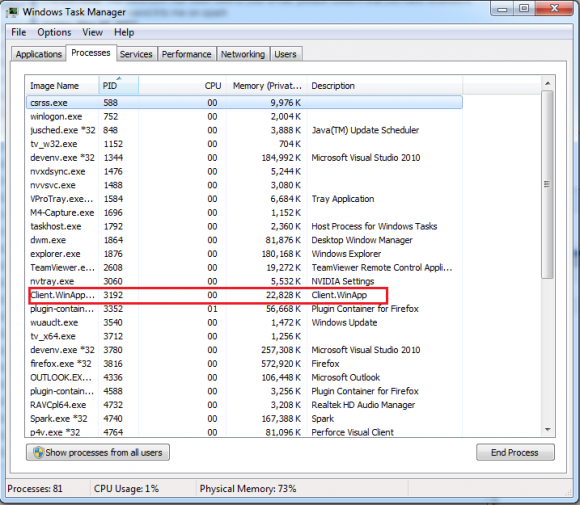Select the taskhost.exe process
The width and height of the screenshot is (580, 505).
pyautogui.click(x=244, y=226)
